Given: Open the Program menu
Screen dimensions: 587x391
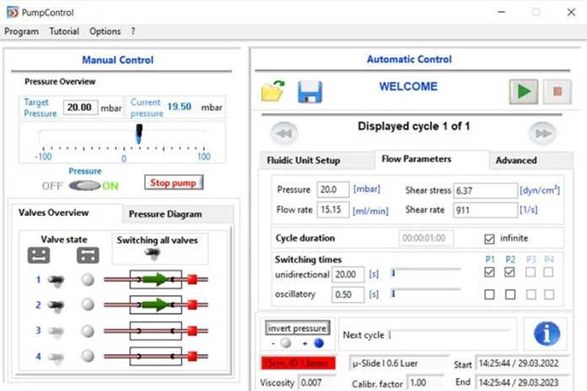Looking at the screenshot, I should click(x=21, y=31).
